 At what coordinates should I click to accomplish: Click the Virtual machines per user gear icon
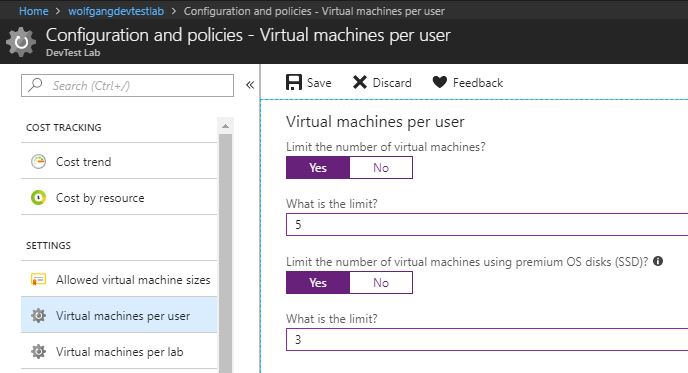[38, 315]
